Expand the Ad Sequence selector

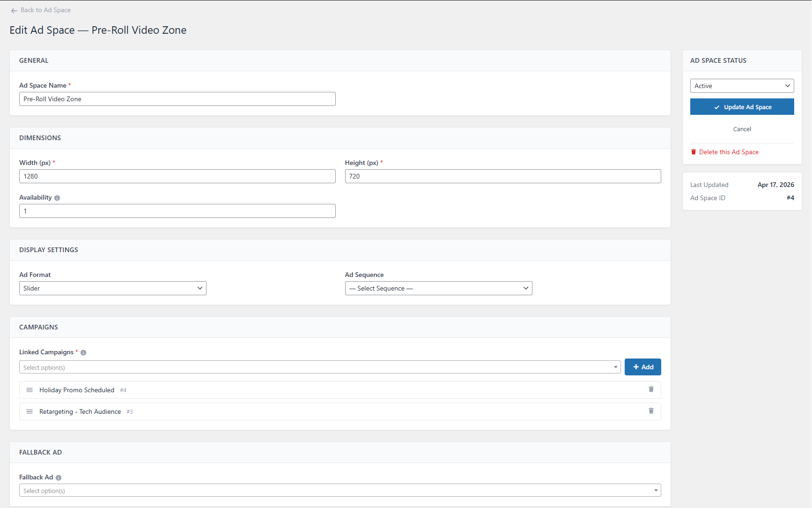tap(438, 288)
